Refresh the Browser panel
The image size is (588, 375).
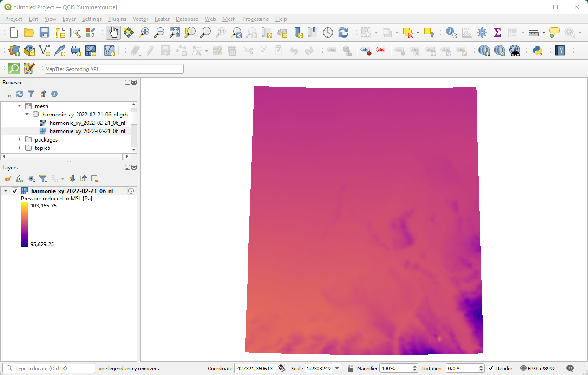[19, 94]
